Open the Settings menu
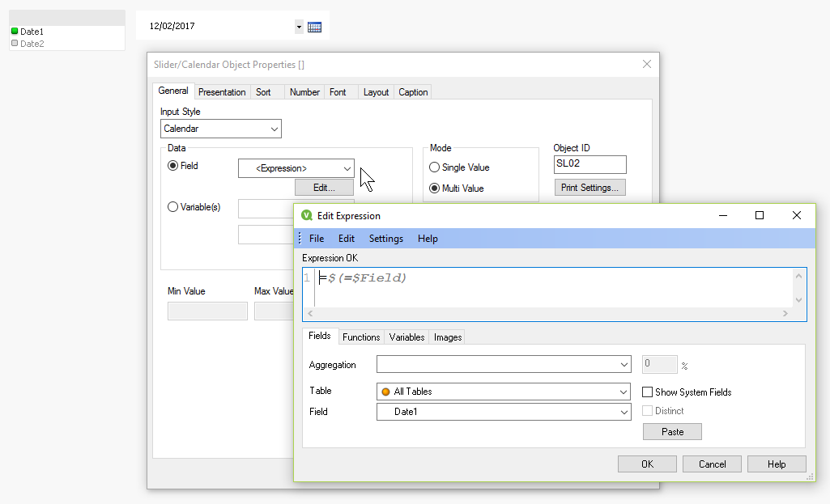The height and width of the screenshot is (504, 830). pyautogui.click(x=385, y=239)
